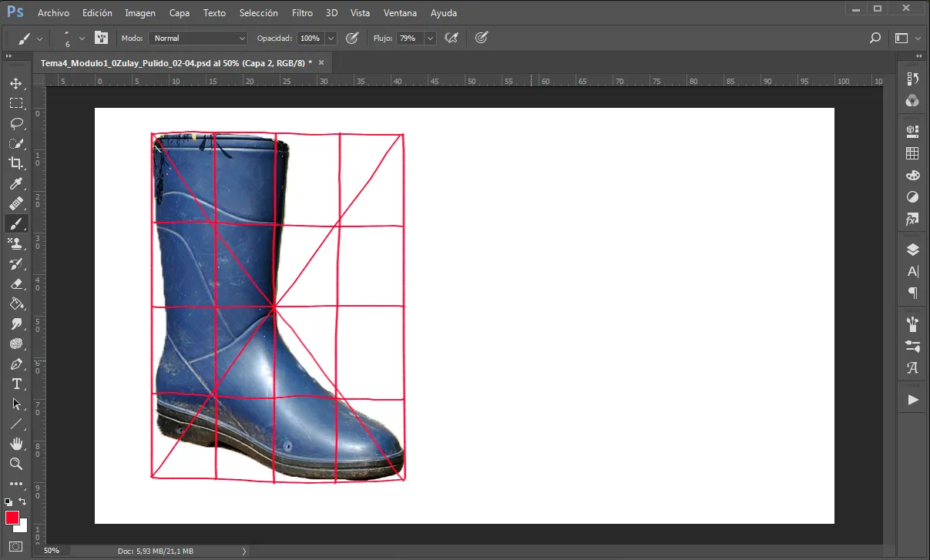Select the Eraser tool
Screen dimensions: 930x560
click(x=16, y=283)
